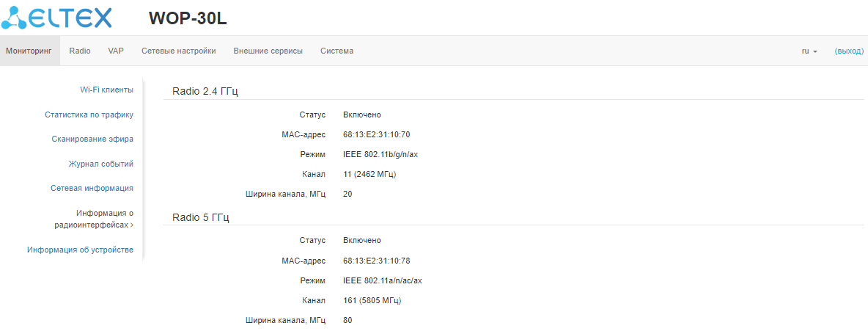Click the Radio 5 ГГц section heading

(200, 217)
